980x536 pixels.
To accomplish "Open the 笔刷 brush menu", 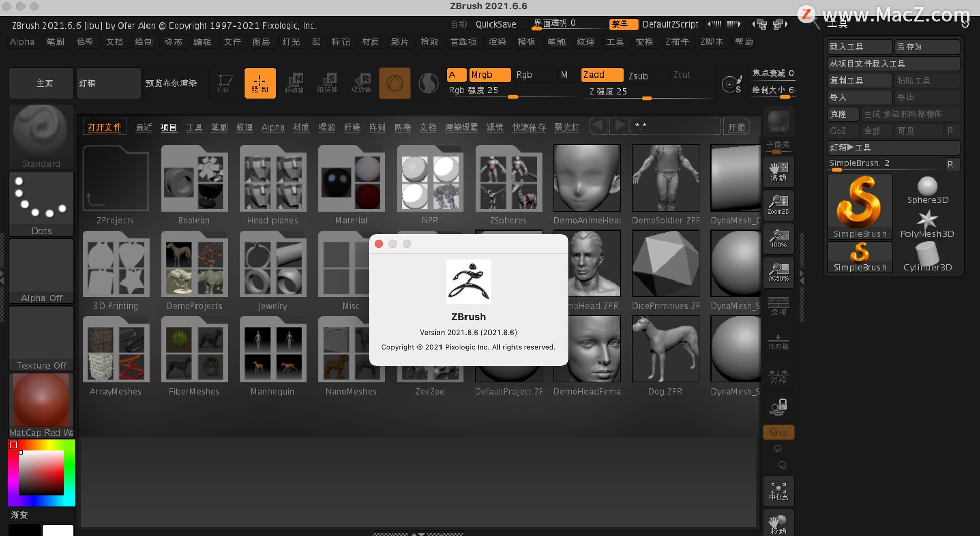I will (x=56, y=42).
